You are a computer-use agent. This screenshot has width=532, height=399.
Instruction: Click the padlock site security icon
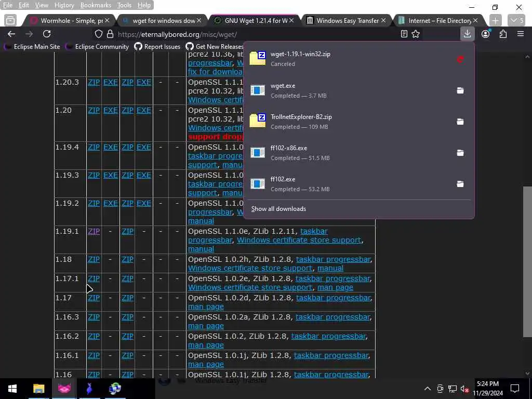click(x=110, y=34)
